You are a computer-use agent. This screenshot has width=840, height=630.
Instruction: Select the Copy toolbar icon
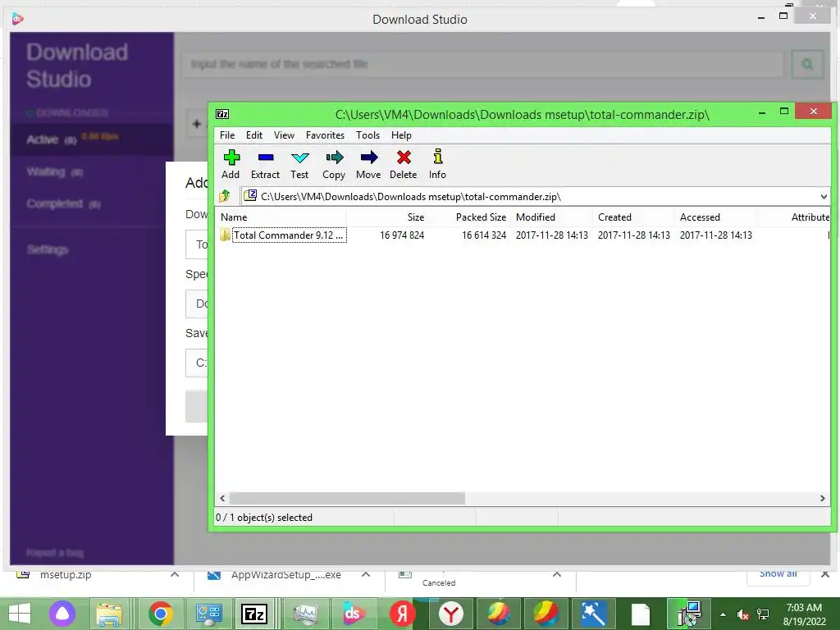(x=334, y=164)
